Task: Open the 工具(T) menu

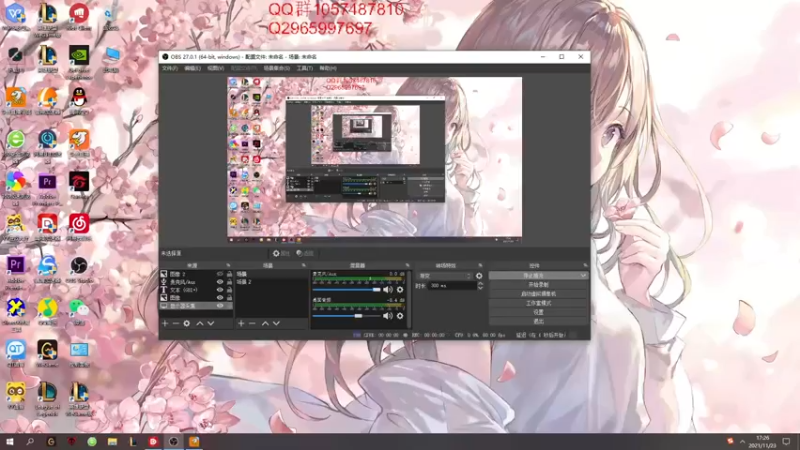Action: tap(305, 68)
